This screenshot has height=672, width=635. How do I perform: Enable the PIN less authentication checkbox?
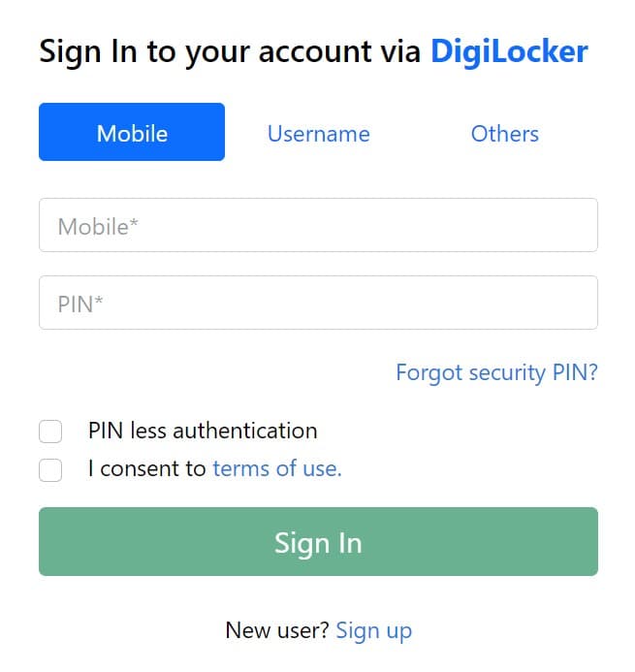coord(50,431)
